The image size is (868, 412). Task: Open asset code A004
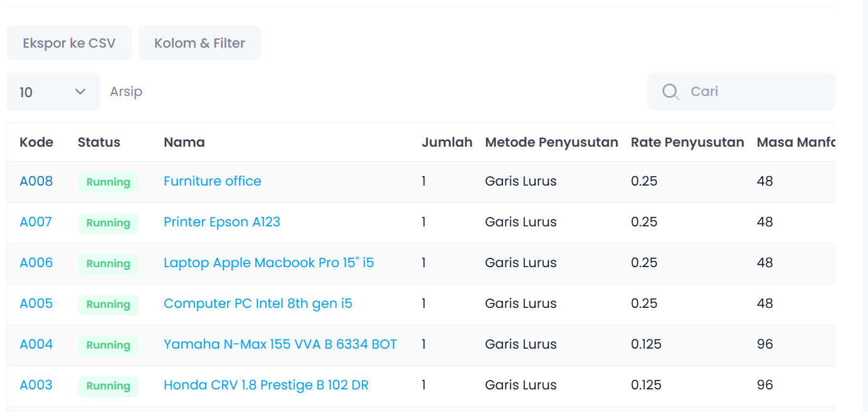(36, 344)
